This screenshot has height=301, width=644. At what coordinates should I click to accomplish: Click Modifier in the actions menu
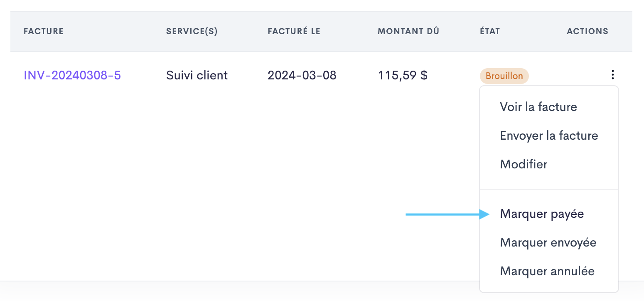(x=524, y=164)
